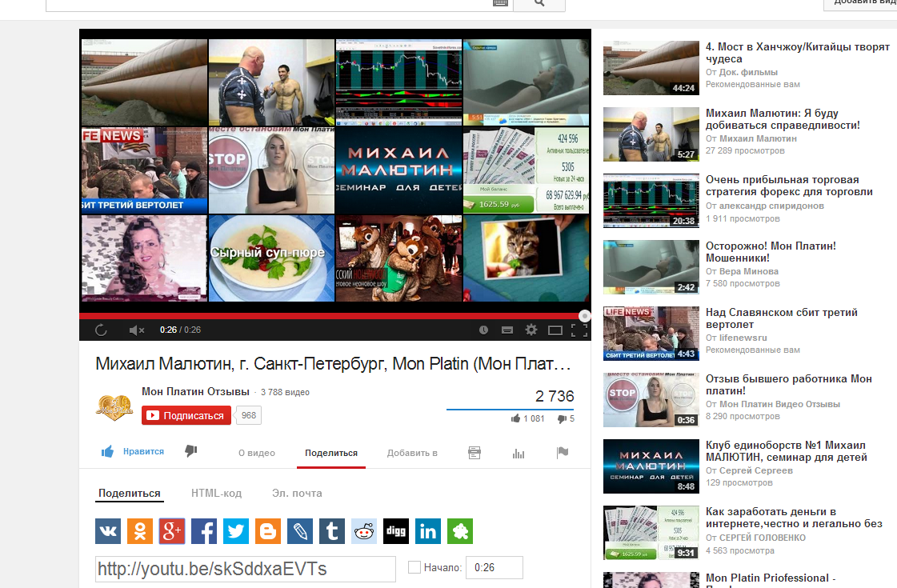Select the Поделиться action tab
This screenshot has width=897, height=588.
pos(331,453)
